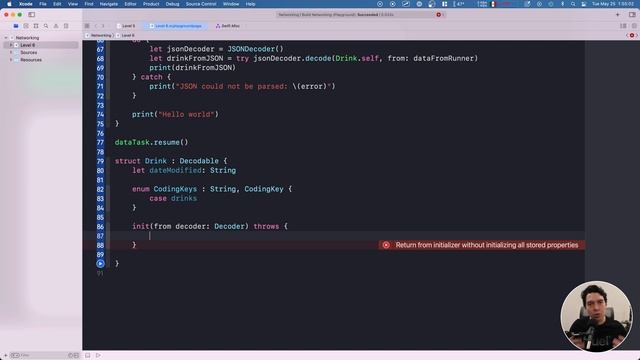
Task: Click Level 6 in the jump bar
Action: tap(125, 36)
